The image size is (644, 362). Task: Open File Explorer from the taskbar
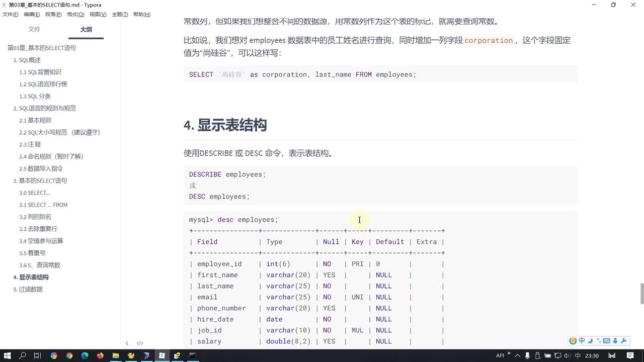click(x=116, y=355)
